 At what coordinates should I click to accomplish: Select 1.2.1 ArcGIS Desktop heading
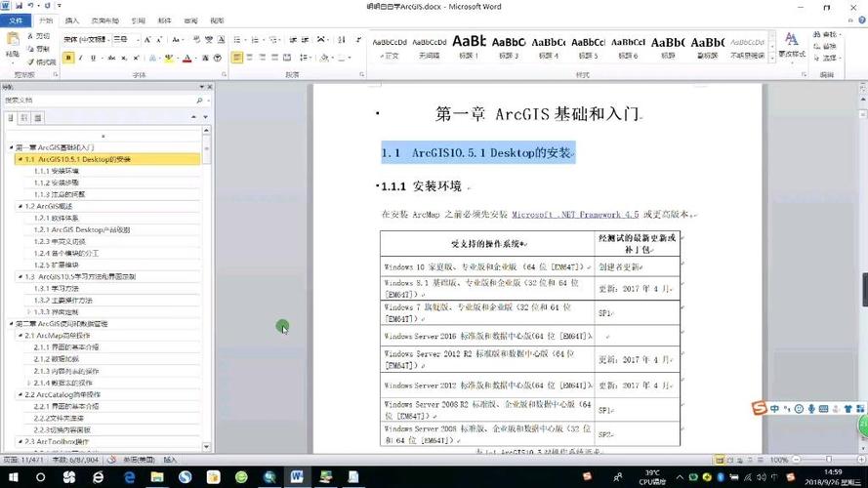coord(82,229)
